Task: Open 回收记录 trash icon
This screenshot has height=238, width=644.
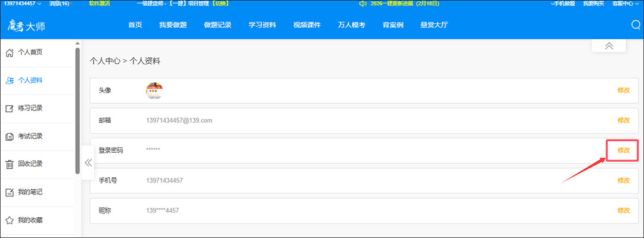Action: (x=9, y=165)
